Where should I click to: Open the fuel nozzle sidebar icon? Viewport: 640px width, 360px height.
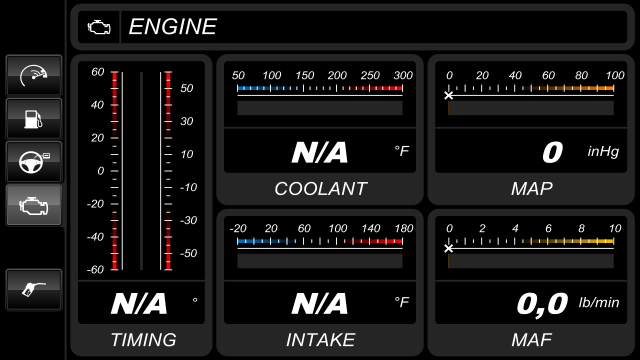click(x=34, y=289)
